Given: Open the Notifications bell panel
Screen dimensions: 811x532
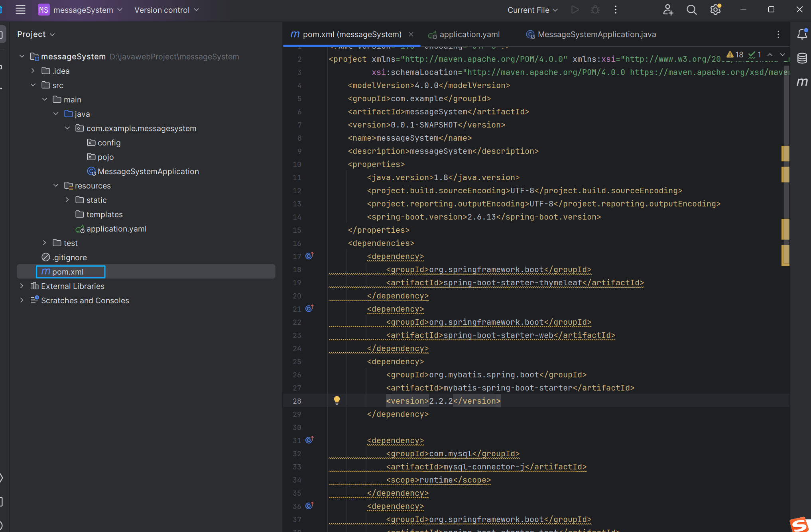Looking at the screenshot, I should (802, 35).
